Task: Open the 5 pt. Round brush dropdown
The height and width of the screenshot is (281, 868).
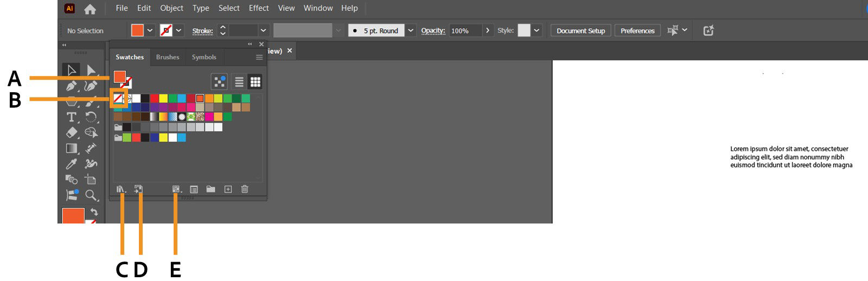Action: pos(411,30)
